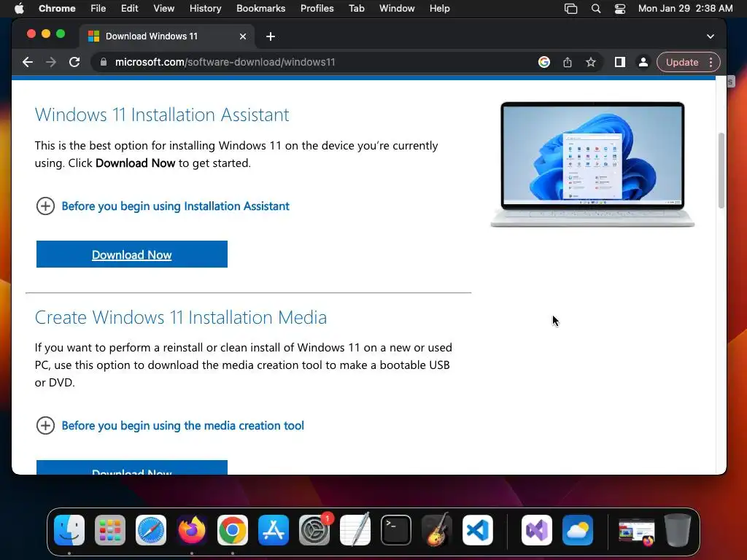Click the date and time in menu bar
Screen dimensions: 747x560
coord(685,9)
